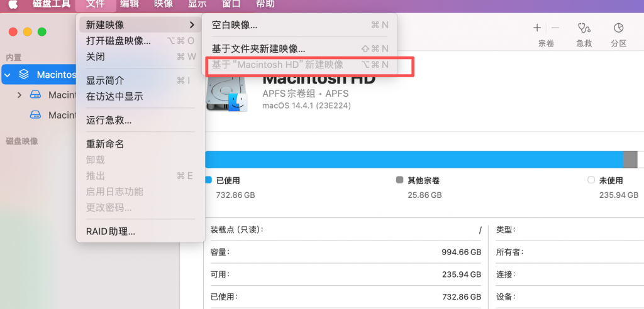Select 在访达中显示 menu item

click(114, 96)
